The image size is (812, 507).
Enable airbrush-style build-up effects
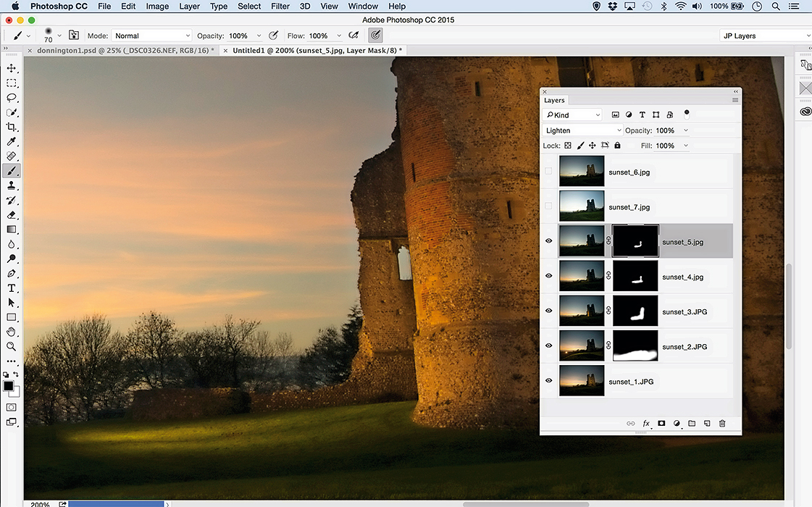pyautogui.click(x=353, y=35)
